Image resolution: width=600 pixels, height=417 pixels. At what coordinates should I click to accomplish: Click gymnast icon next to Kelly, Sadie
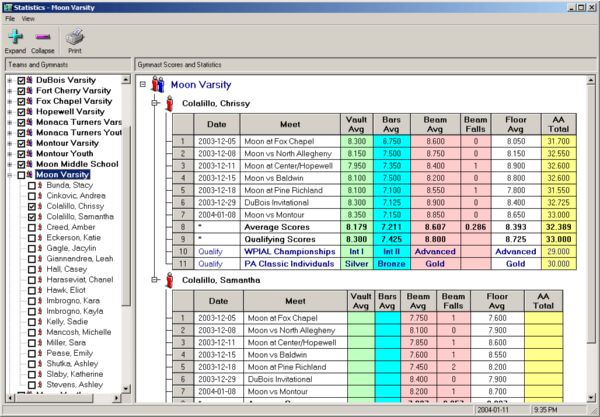[x=40, y=322]
